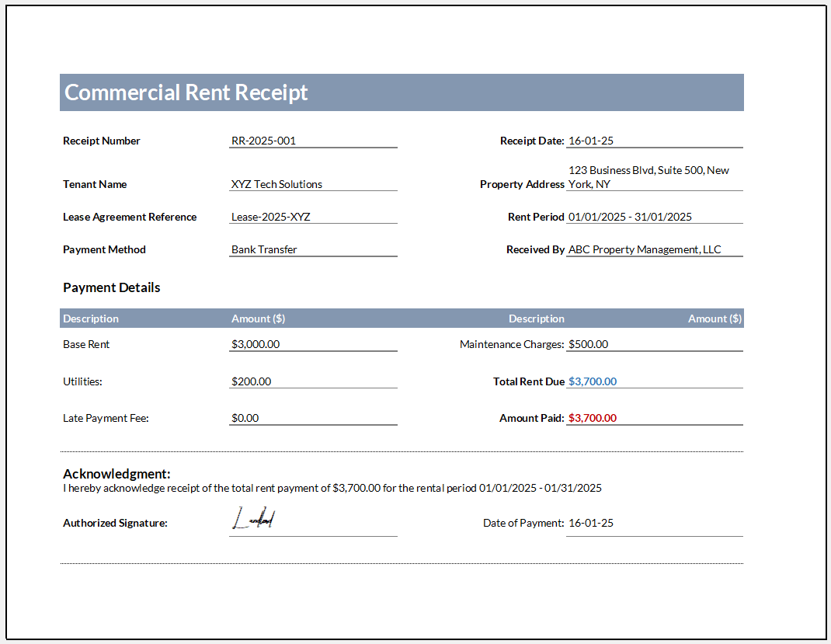Select the 'Total Rent Due' label

tap(528, 381)
